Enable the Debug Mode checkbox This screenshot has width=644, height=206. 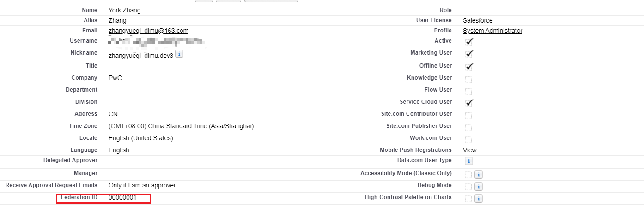click(468, 187)
